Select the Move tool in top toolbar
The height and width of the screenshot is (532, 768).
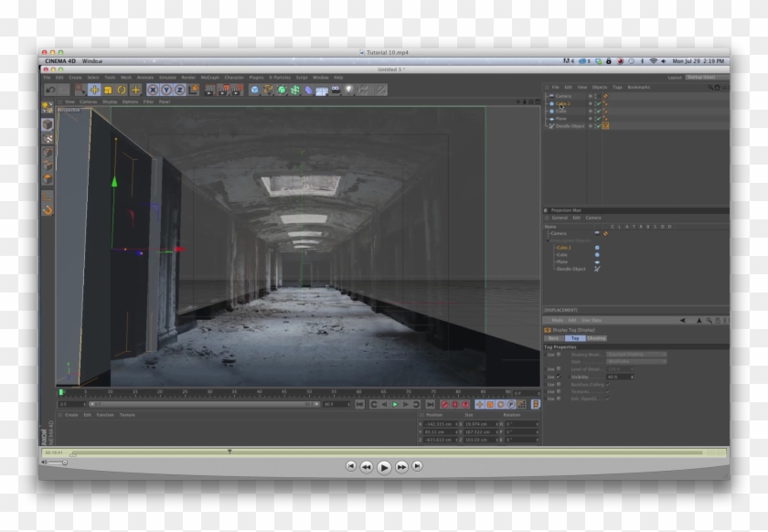click(x=94, y=90)
